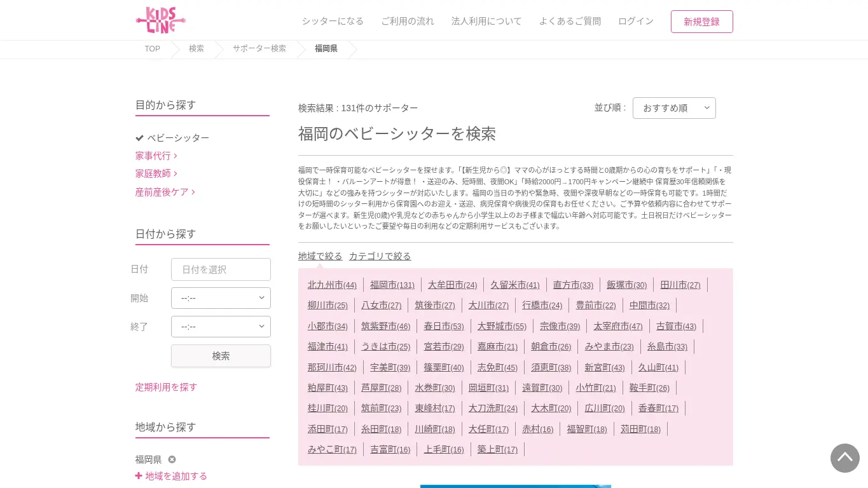Filter by 志免町(45)
868x488 pixels.
[497, 368]
